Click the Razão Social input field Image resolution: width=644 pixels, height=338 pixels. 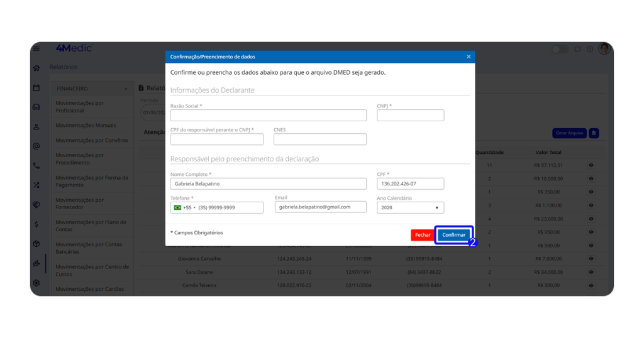268,116
